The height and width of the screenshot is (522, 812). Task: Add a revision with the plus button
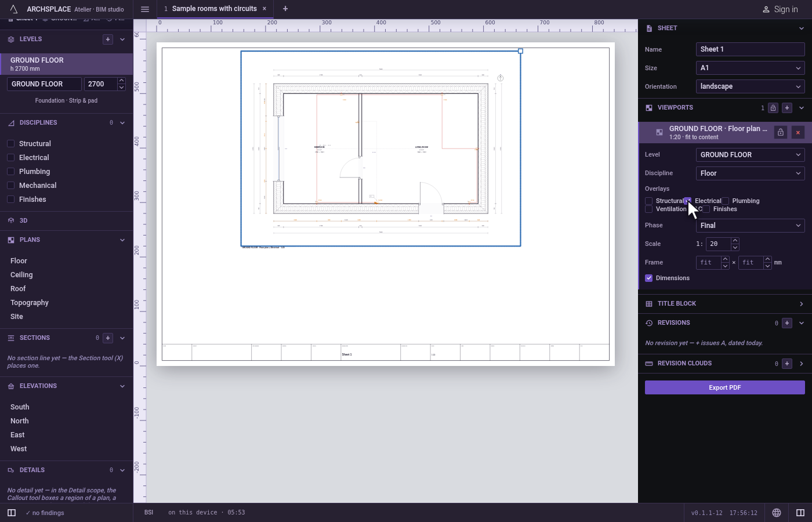click(x=787, y=323)
